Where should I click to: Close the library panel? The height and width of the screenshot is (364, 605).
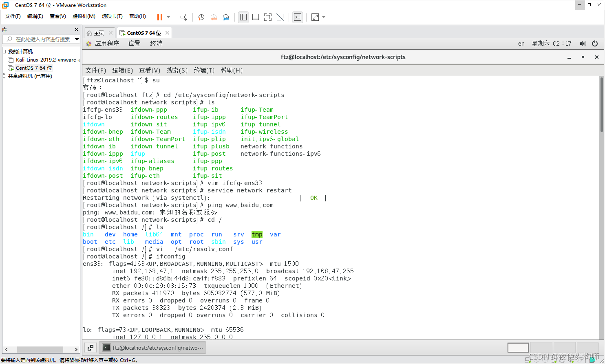(x=77, y=29)
